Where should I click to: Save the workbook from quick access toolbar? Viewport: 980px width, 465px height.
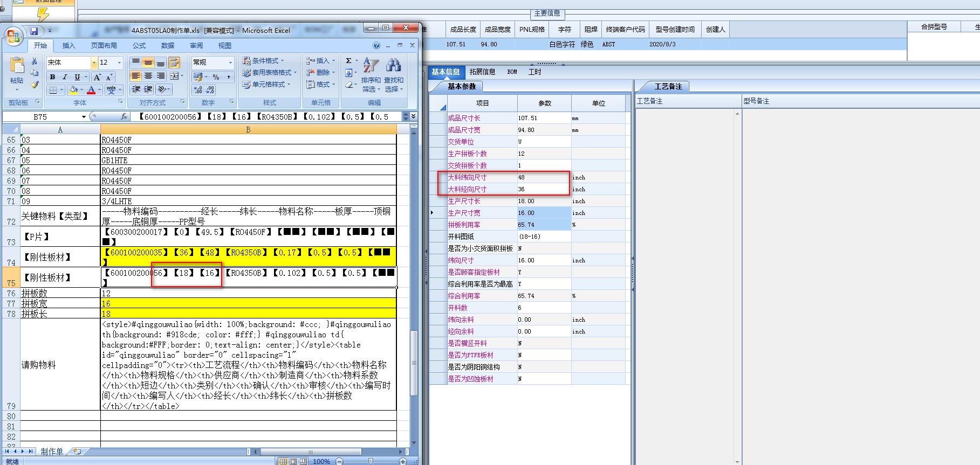click(34, 31)
